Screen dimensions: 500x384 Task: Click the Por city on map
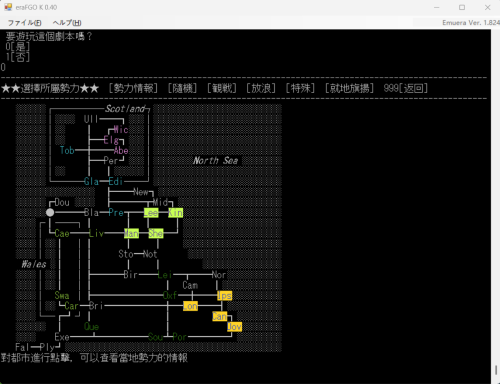point(179,337)
